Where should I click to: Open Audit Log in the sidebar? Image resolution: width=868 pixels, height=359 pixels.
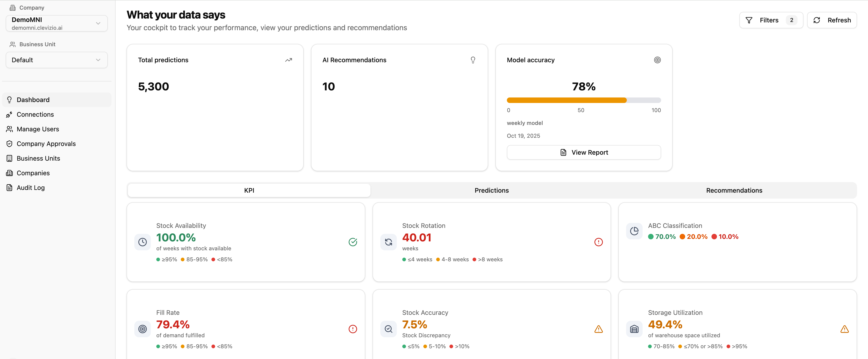(x=31, y=188)
